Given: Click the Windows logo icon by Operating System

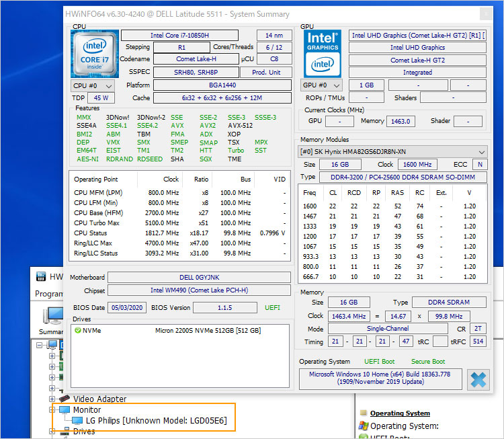Looking at the screenshot, I should (x=363, y=426).
